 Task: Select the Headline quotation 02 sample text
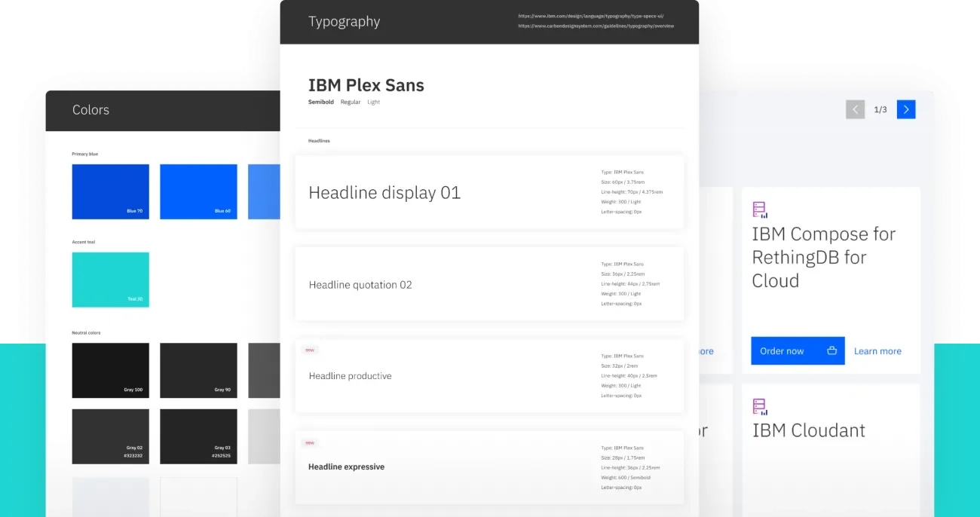click(360, 285)
